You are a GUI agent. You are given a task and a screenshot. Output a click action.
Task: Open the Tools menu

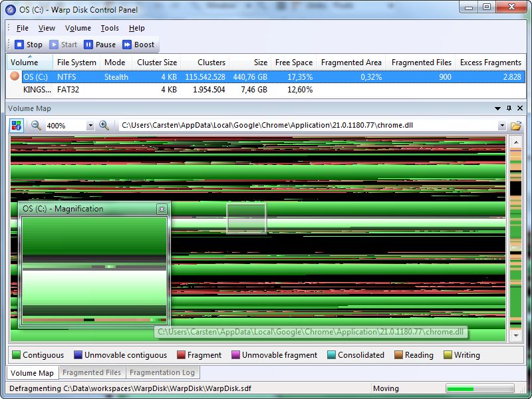tap(110, 28)
